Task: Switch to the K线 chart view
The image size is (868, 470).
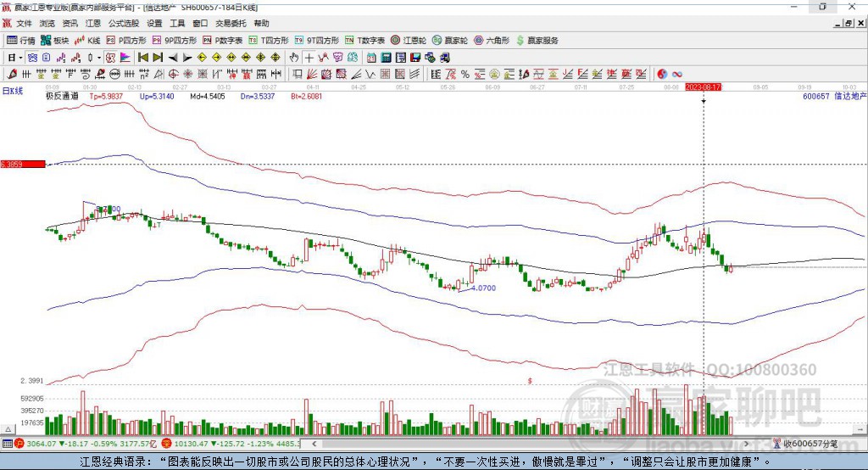Action: pos(87,41)
